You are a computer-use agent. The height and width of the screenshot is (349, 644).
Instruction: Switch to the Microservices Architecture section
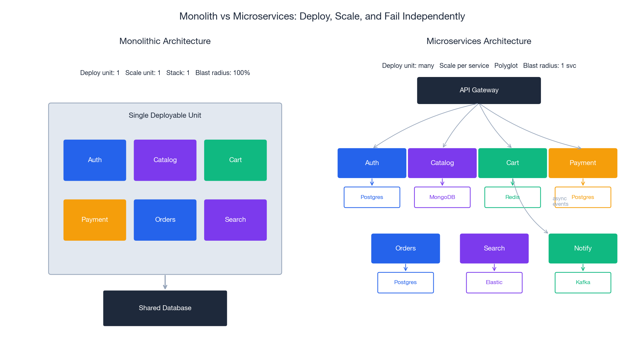pos(479,41)
